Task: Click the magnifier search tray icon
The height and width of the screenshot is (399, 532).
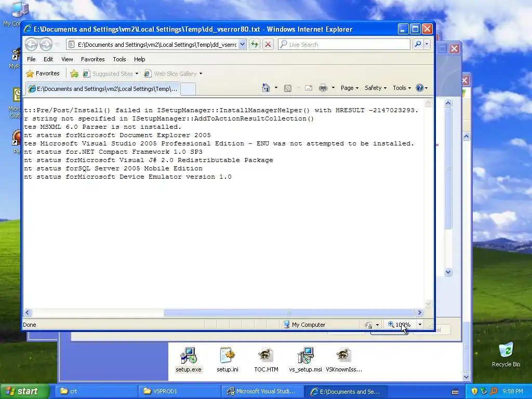Action: pyautogui.click(x=494, y=391)
